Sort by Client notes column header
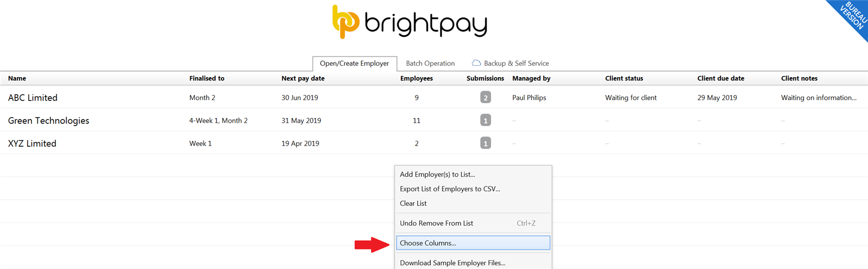The height and width of the screenshot is (269, 868). pos(799,78)
